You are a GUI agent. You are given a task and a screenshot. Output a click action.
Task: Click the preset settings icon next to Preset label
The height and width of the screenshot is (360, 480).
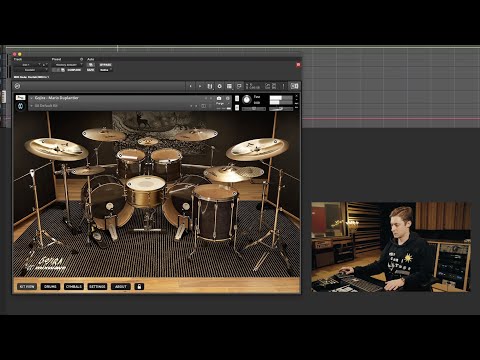coord(82,59)
